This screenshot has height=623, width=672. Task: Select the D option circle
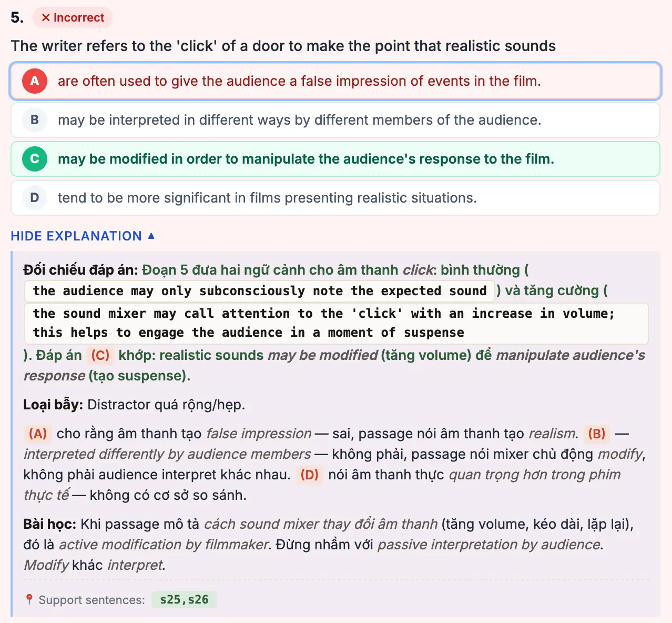pyautogui.click(x=35, y=198)
